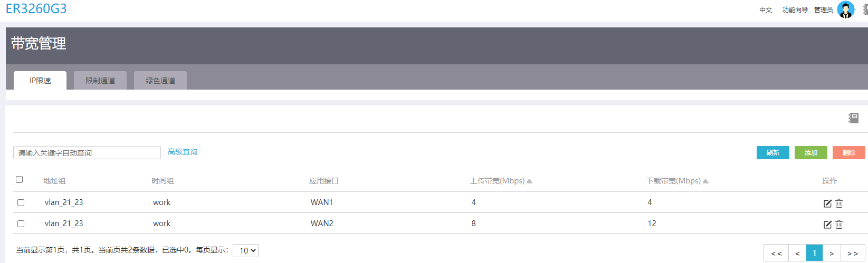
Task: Open the rows-per-page dropdown
Action: 245,251
